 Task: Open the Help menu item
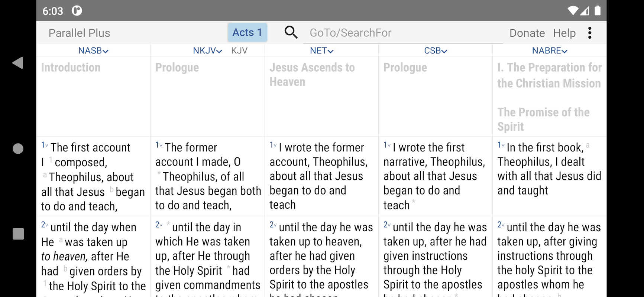[x=564, y=33]
